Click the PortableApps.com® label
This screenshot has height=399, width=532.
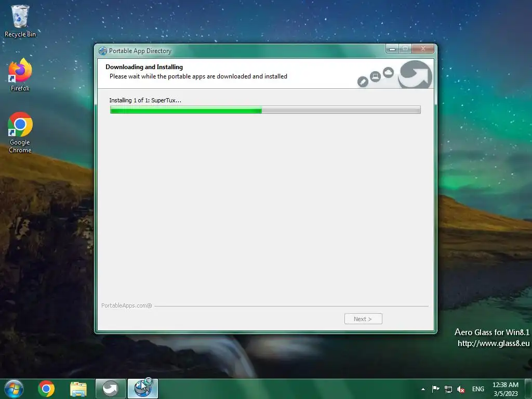coord(127,305)
